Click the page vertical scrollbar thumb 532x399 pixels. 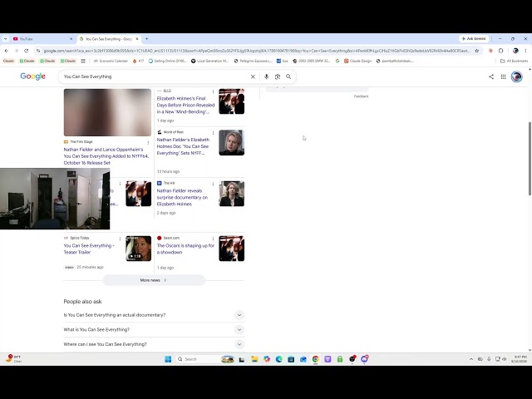pyautogui.click(x=530, y=159)
